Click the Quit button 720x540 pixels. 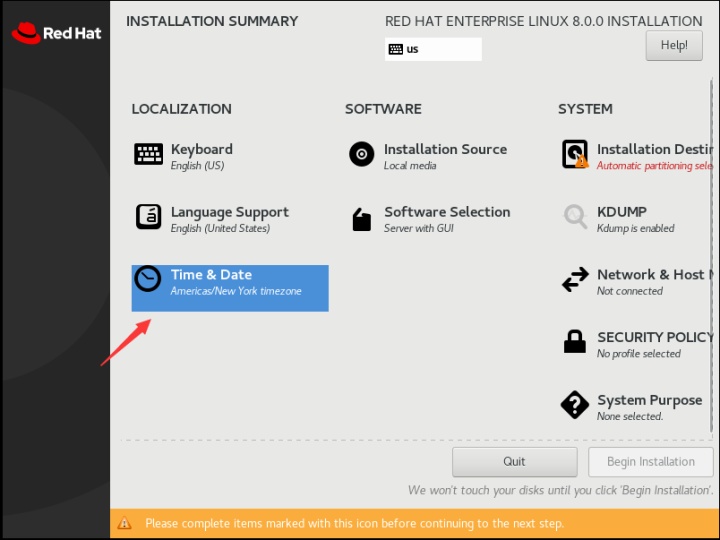tap(514, 461)
